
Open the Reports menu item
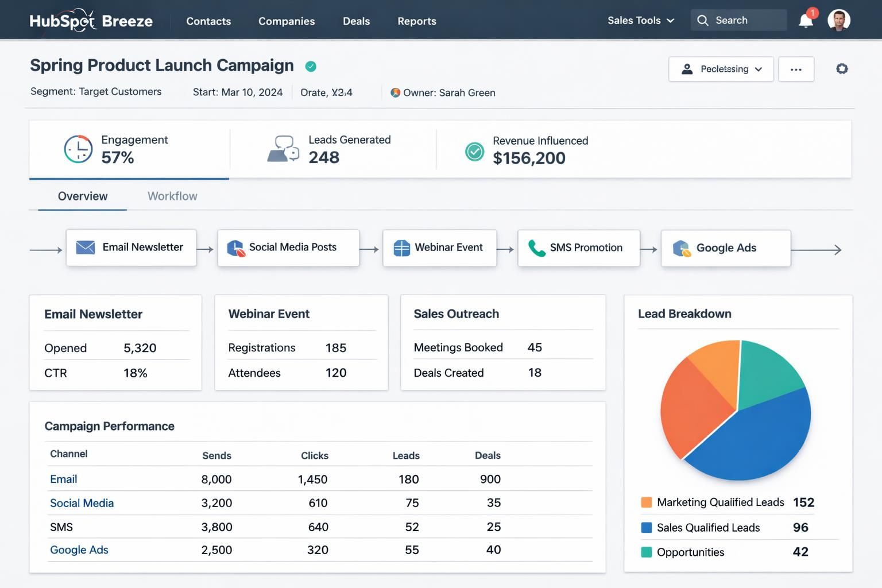[417, 21]
